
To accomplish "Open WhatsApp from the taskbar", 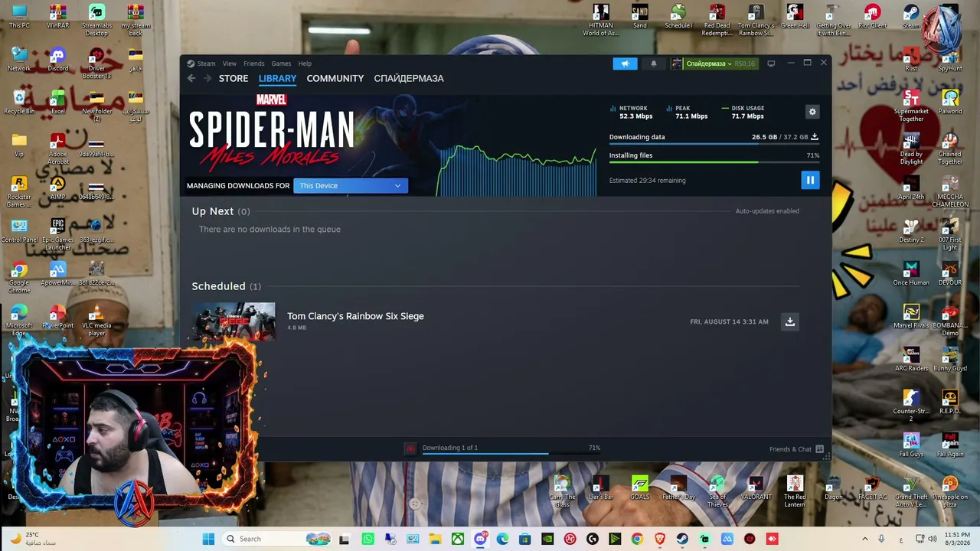I will coord(367,539).
